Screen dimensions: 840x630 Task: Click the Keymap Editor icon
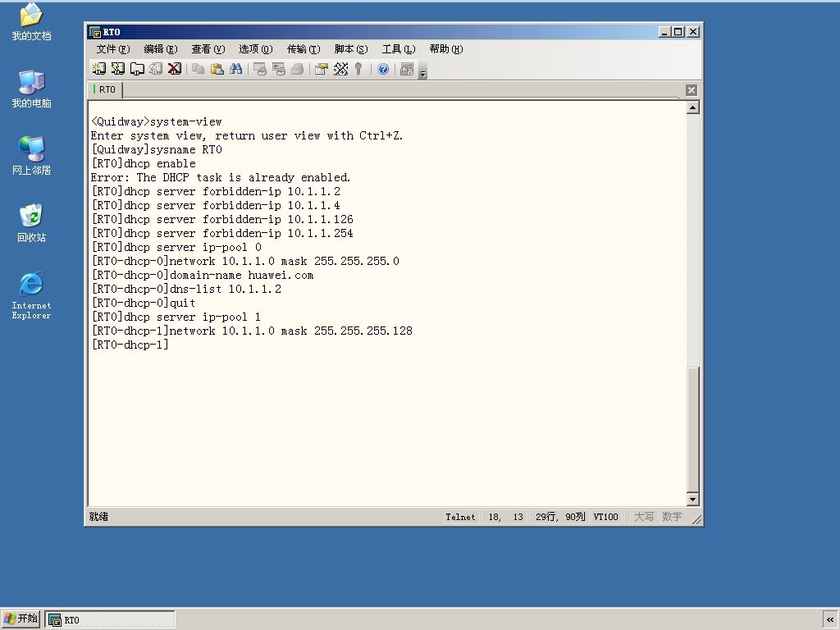(x=340, y=69)
